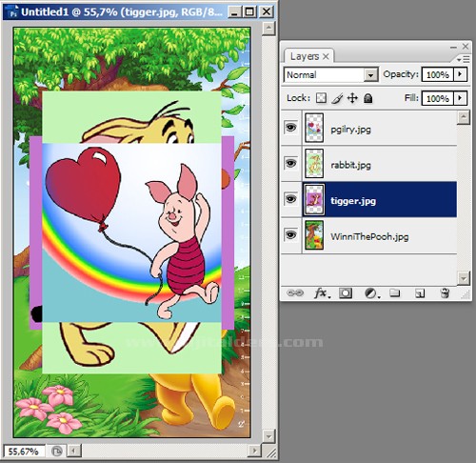
Task: Close the Layers tab
Action: (x=326, y=57)
